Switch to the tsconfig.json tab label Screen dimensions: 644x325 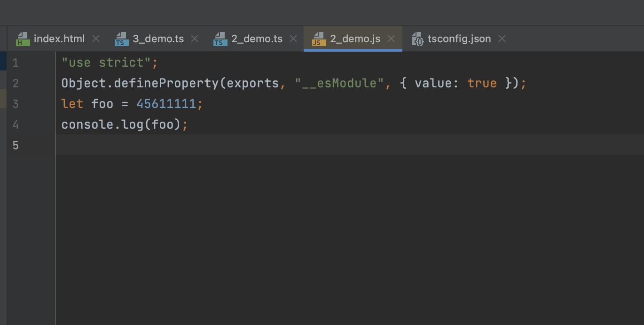coord(459,39)
